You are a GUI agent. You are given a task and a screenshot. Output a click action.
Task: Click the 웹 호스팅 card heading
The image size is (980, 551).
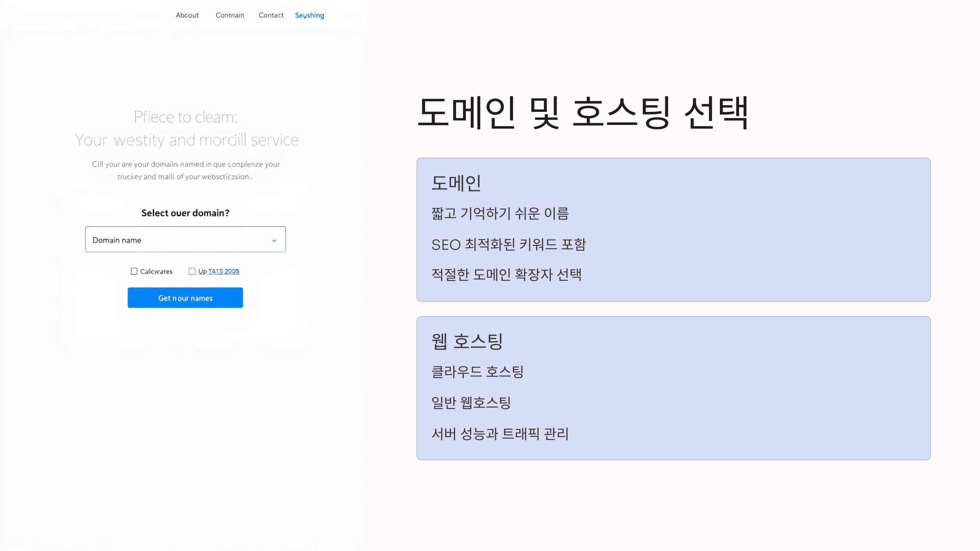coord(467,341)
